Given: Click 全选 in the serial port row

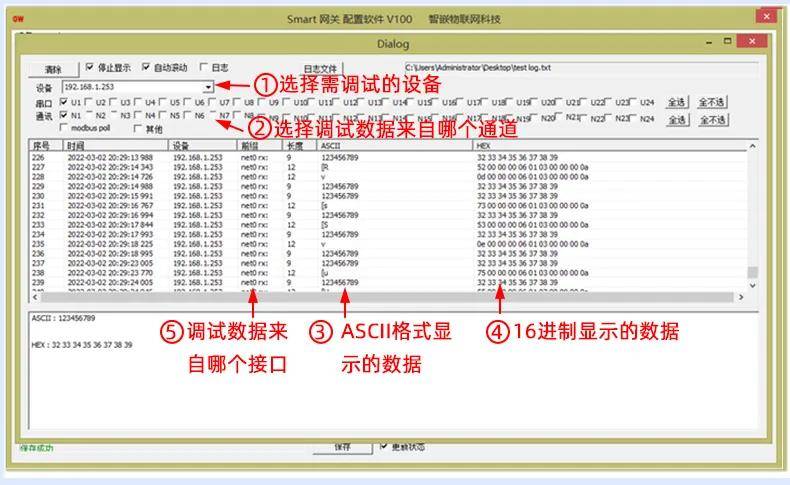Looking at the screenshot, I should pos(677,103).
